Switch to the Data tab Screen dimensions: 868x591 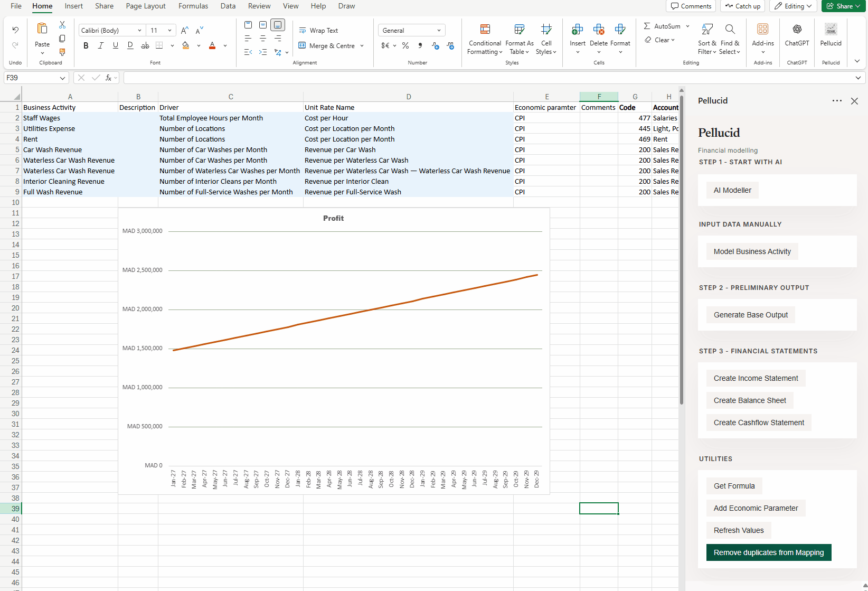click(x=228, y=6)
